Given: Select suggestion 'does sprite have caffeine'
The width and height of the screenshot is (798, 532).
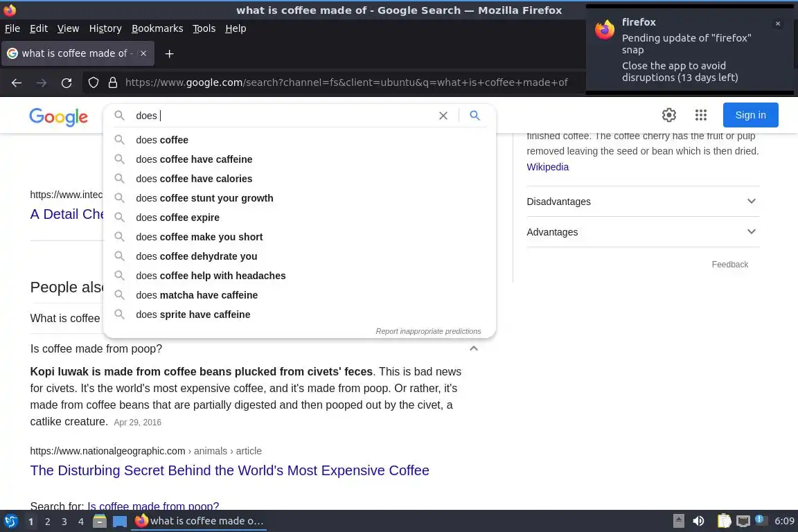Looking at the screenshot, I should (x=299, y=314).
